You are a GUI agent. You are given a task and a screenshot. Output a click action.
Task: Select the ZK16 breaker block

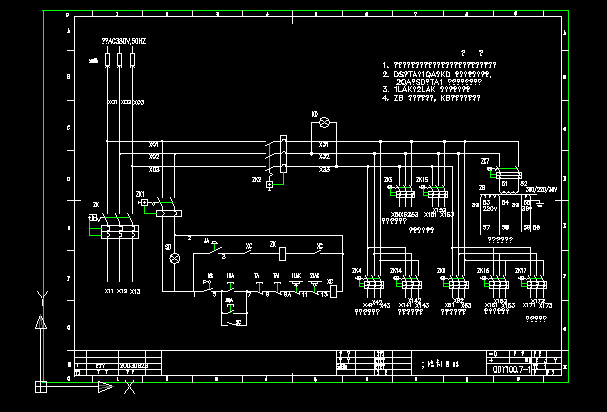tap(499, 285)
